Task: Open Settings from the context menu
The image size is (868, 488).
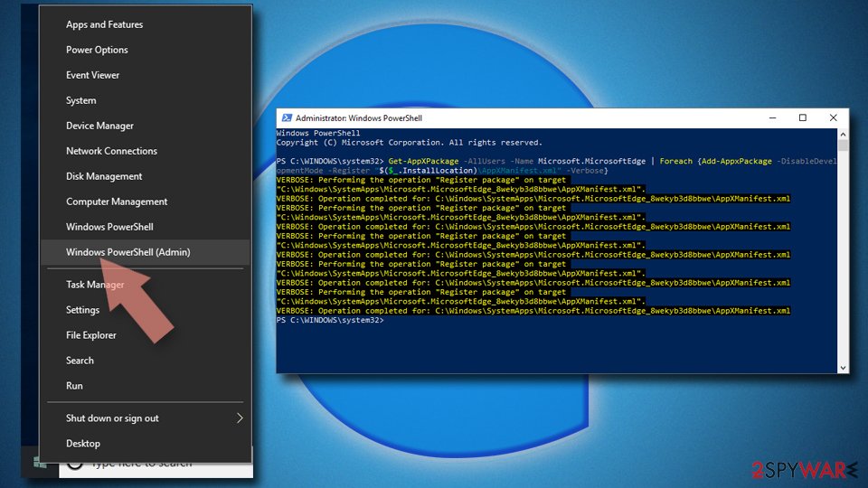Action: [82, 310]
